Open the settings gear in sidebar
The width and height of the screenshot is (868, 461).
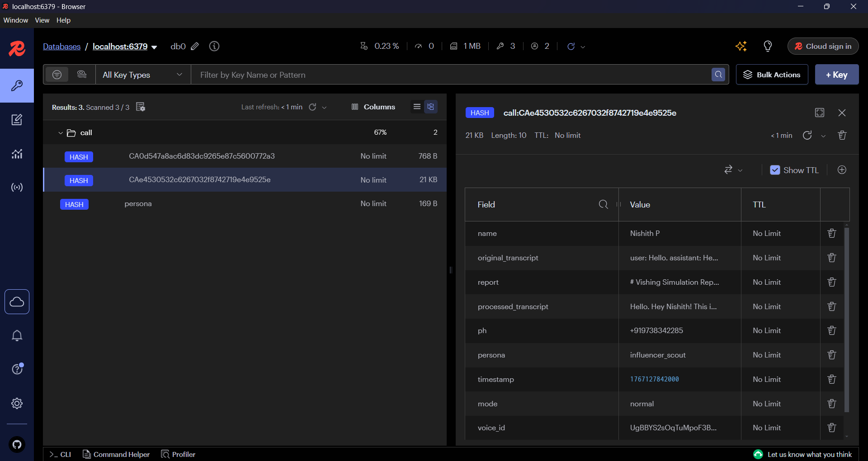(17, 403)
